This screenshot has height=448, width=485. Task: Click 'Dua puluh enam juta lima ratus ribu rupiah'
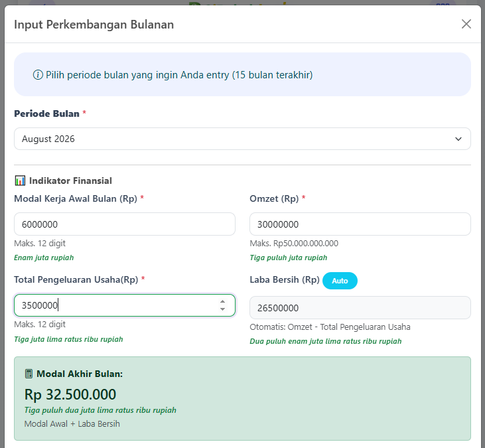[x=326, y=341]
